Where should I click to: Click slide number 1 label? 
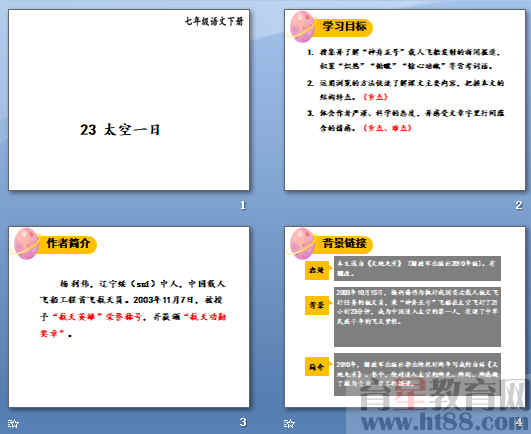coord(243,205)
